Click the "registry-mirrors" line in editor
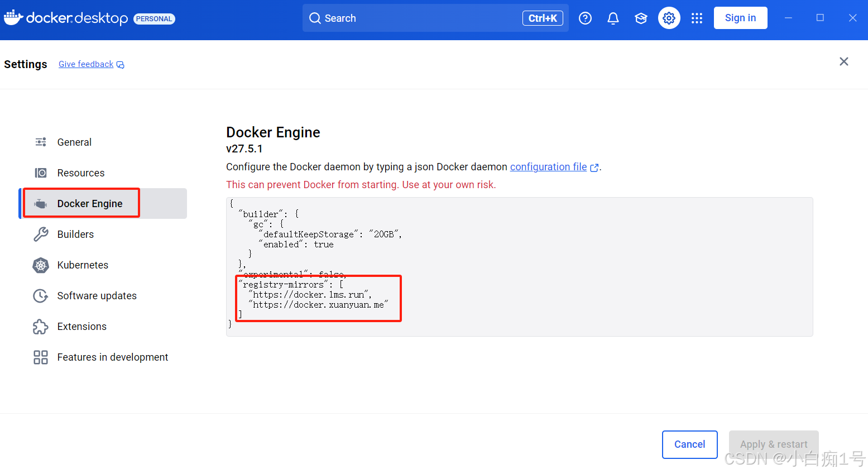Viewport: 868px width, 474px height. coord(291,285)
